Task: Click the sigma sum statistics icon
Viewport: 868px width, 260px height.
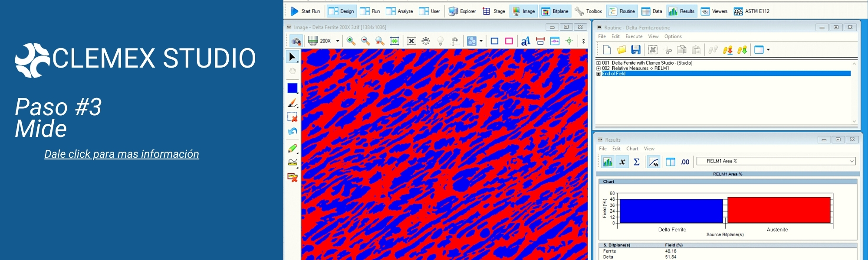Action: pyautogui.click(x=637, y=162)
